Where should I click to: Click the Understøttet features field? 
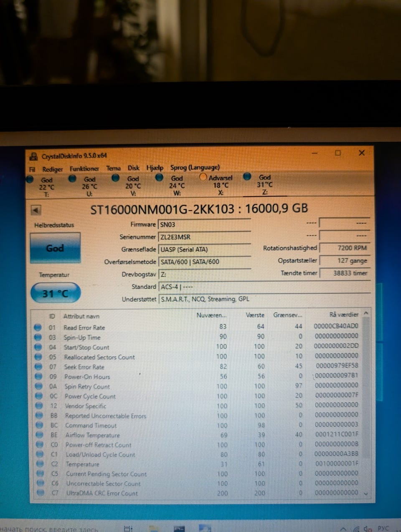pos(264,299)
